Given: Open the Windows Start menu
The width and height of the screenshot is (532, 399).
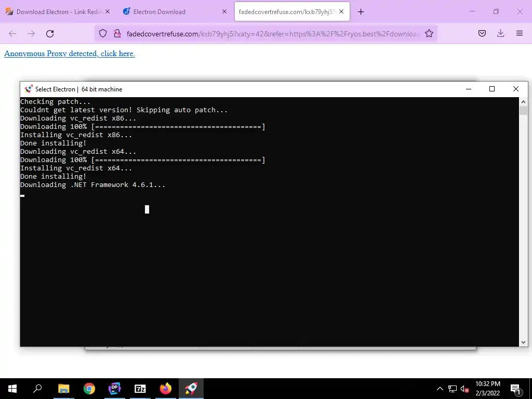Looking at the screenshot, I should [x=12, y=389].
